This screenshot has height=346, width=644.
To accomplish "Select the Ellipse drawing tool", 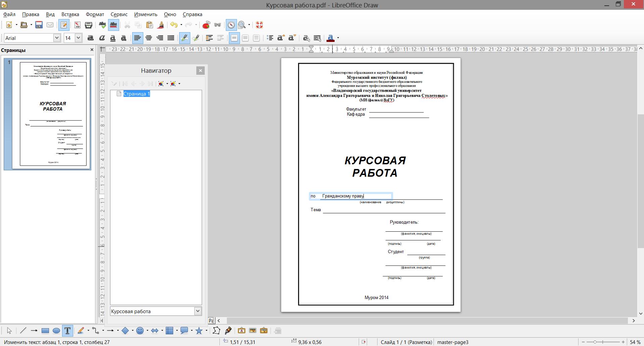I will tap(56, 331).
